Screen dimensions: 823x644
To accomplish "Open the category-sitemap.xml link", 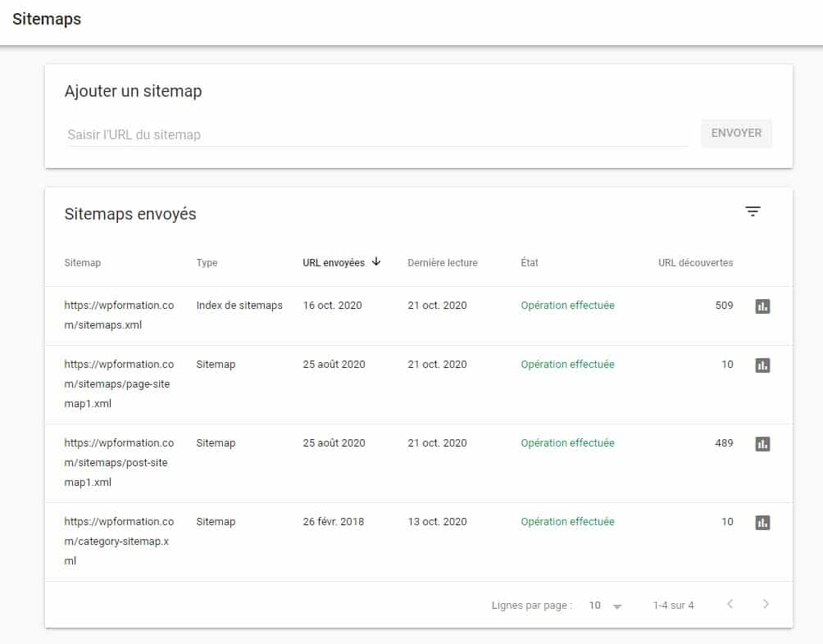I will (119, 541).
